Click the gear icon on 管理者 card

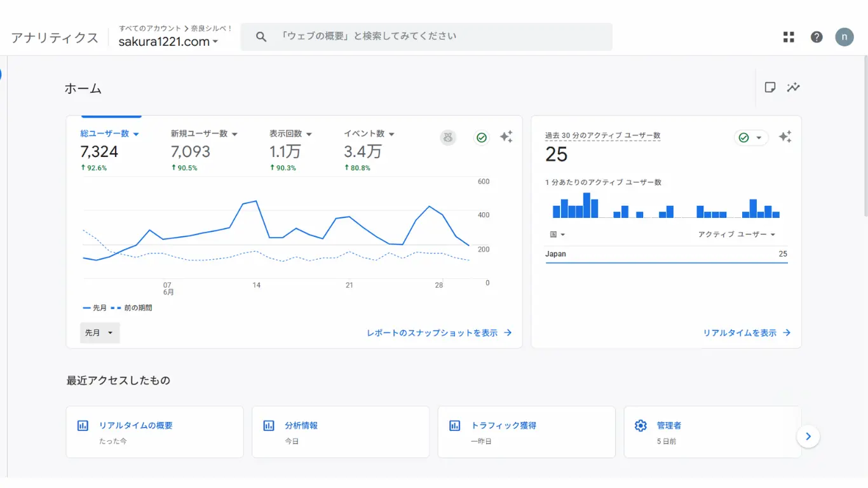[x=641, y=426]
